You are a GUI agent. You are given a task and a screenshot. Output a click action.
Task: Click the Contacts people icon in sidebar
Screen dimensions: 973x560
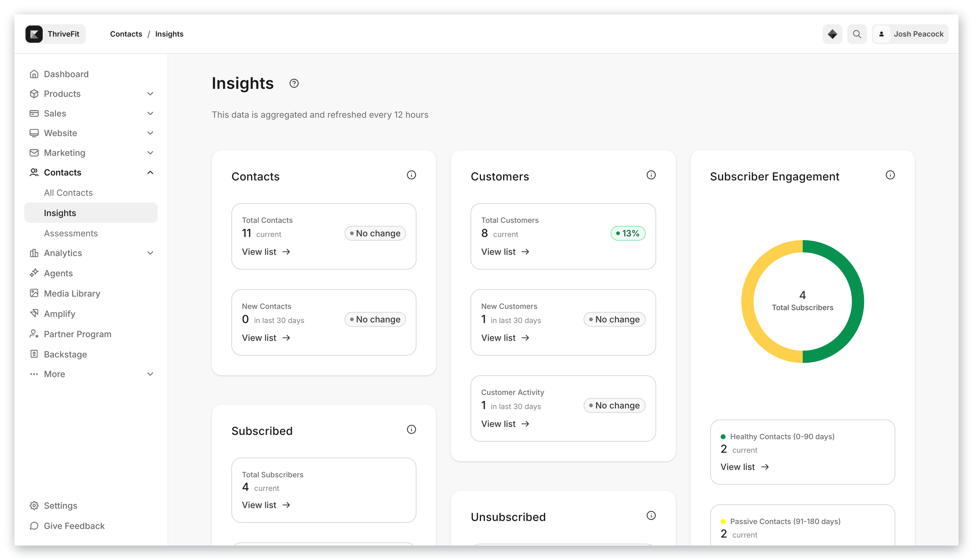(x=34, y=172)
